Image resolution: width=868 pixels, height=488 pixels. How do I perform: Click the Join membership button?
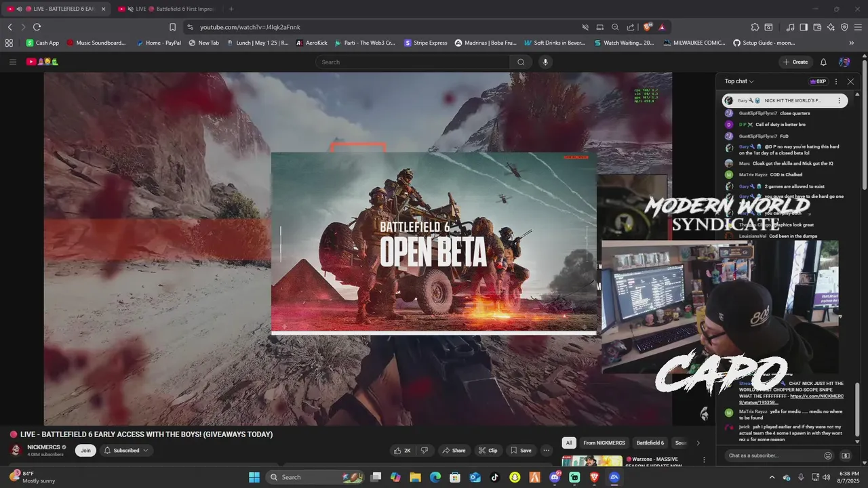tap(85, 450)
